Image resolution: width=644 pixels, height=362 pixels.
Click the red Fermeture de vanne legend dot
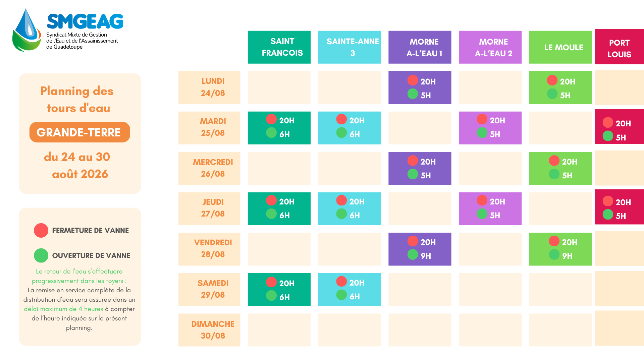[41, 231]
